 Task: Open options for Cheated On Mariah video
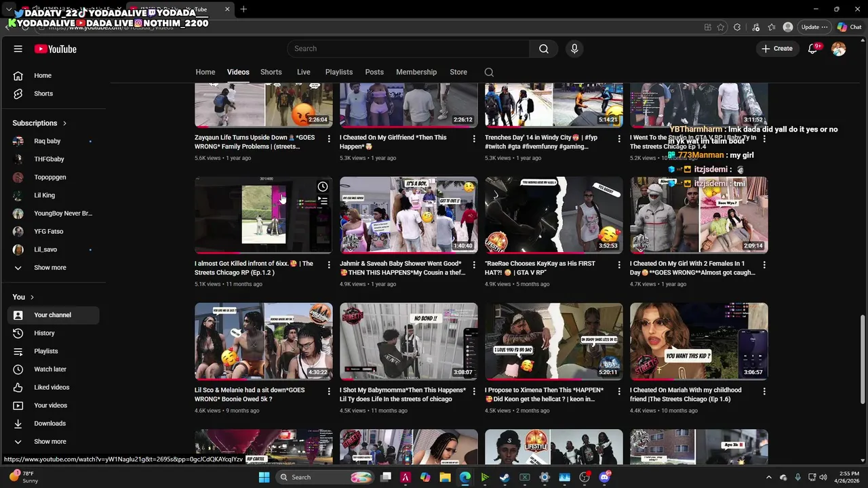coord(764,391)
